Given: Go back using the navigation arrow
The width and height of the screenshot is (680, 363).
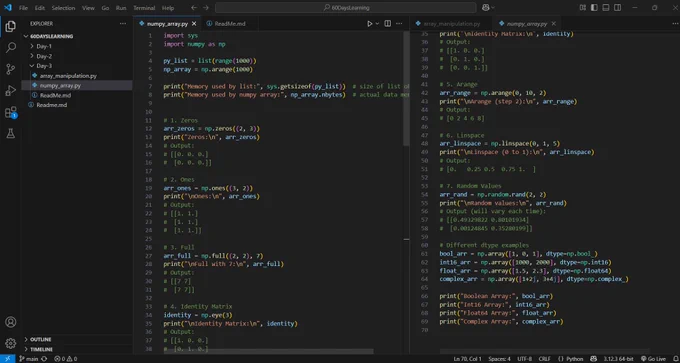Looking at the screenshot, I should pyautogui.click(x=194, y=8).
